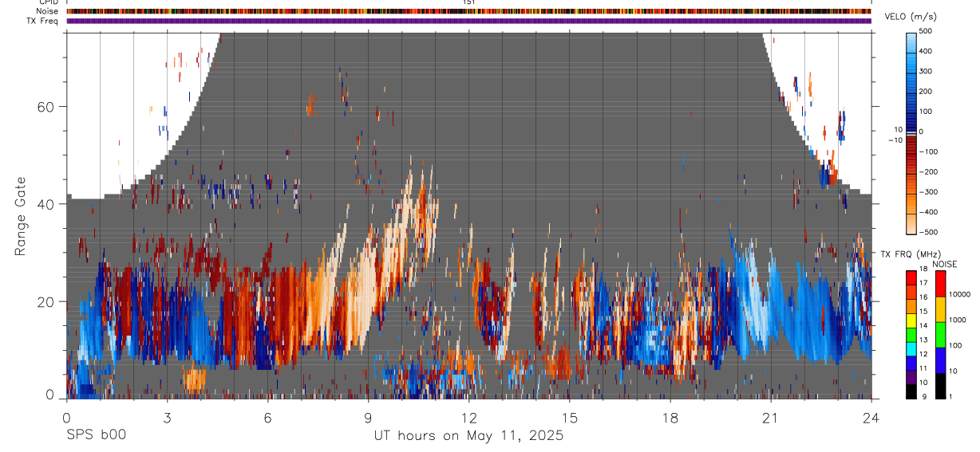
Task: Click 'UT hours on May 11, 2025' label
Action: point(469,436)
